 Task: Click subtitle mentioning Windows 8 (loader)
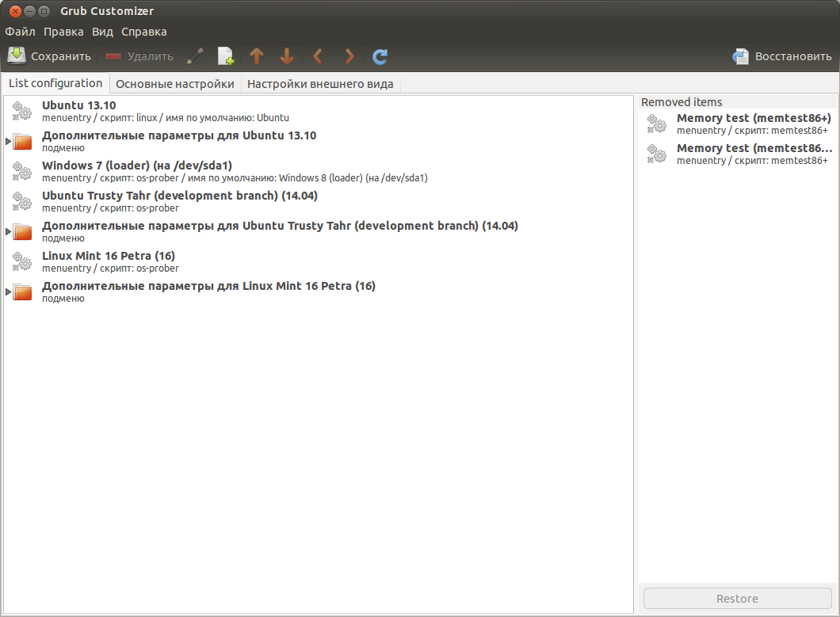click(x=235, y=178)
